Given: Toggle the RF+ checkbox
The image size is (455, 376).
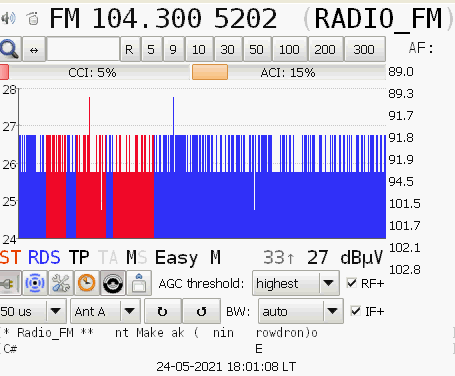Looking at the screenshot, I should [x=365, y=283].
